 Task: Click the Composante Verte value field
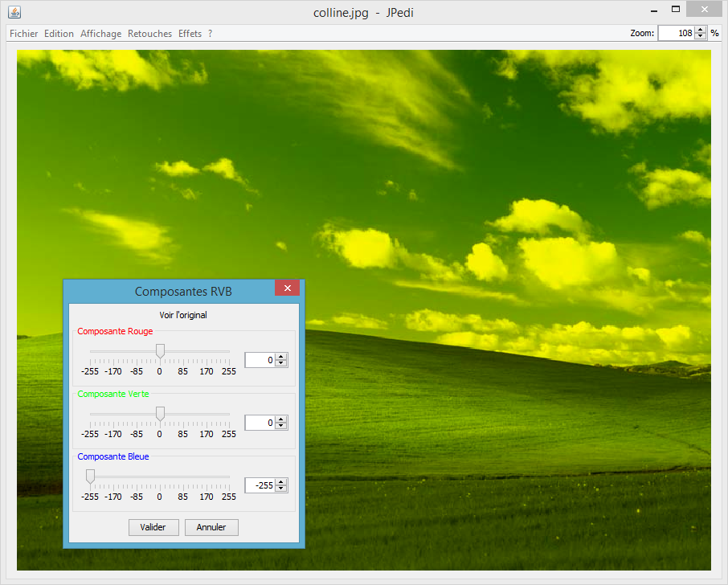coord(260,423)
